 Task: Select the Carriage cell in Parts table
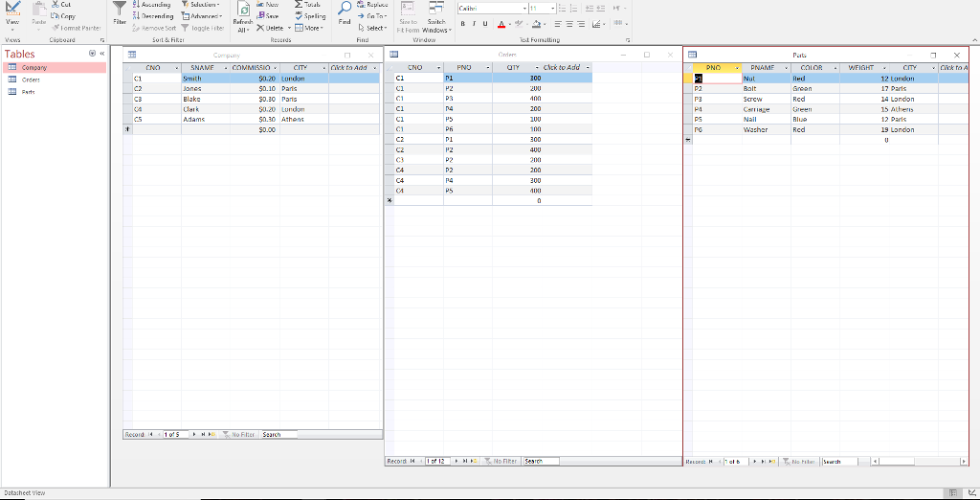pos(767,109)
